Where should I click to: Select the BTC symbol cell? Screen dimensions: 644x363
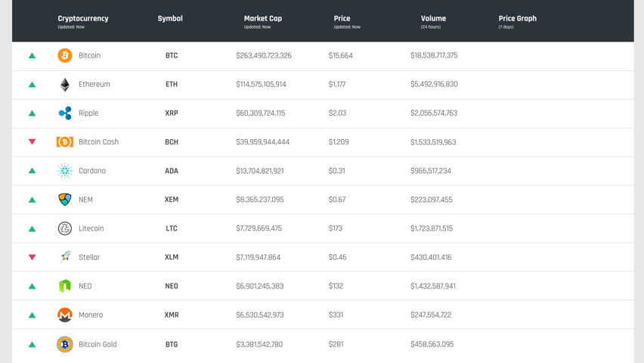coord(172,55)
